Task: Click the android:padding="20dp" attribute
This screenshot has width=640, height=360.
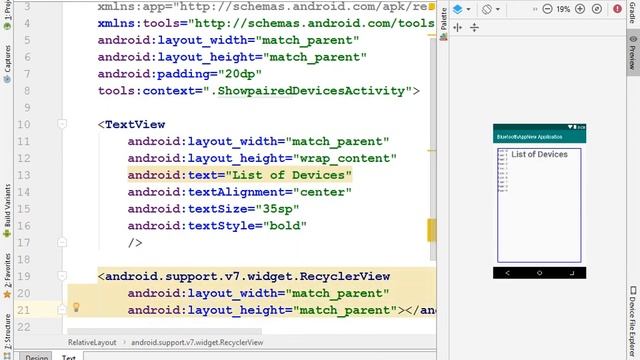Action: tap(180, 74)
